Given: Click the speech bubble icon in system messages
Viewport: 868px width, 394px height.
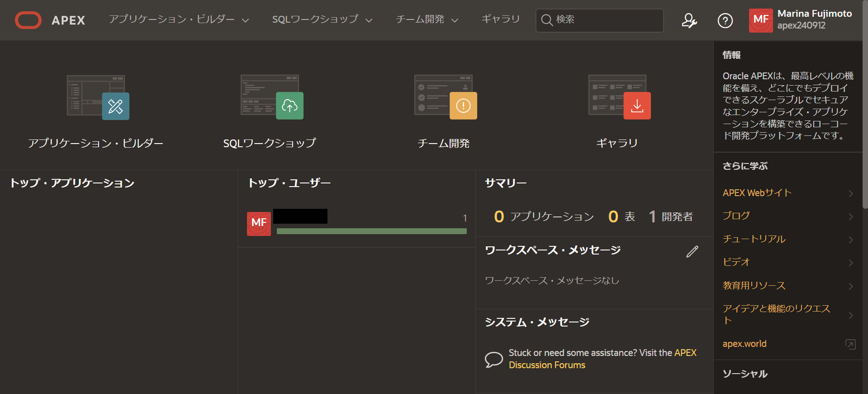Looking at the screenshot, I should [x=493, y=360].
